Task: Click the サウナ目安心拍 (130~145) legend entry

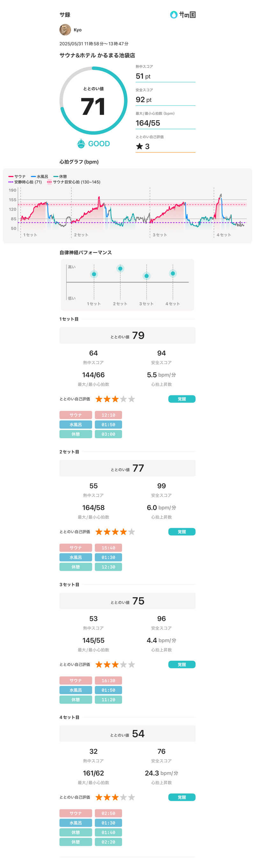Action: [74, 182]
